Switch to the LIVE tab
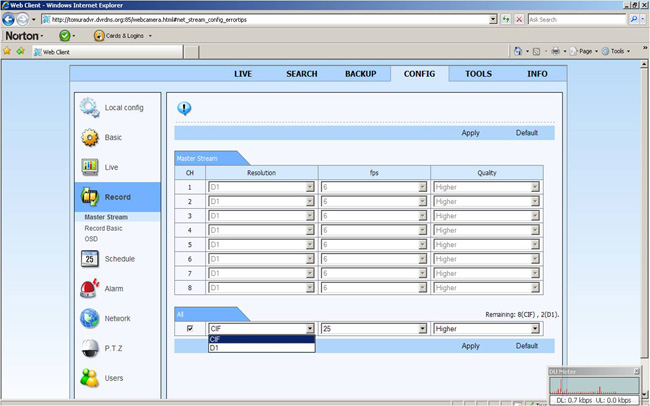Image resolution: width=650 pixels, height=406 pixels. (243, 74)
